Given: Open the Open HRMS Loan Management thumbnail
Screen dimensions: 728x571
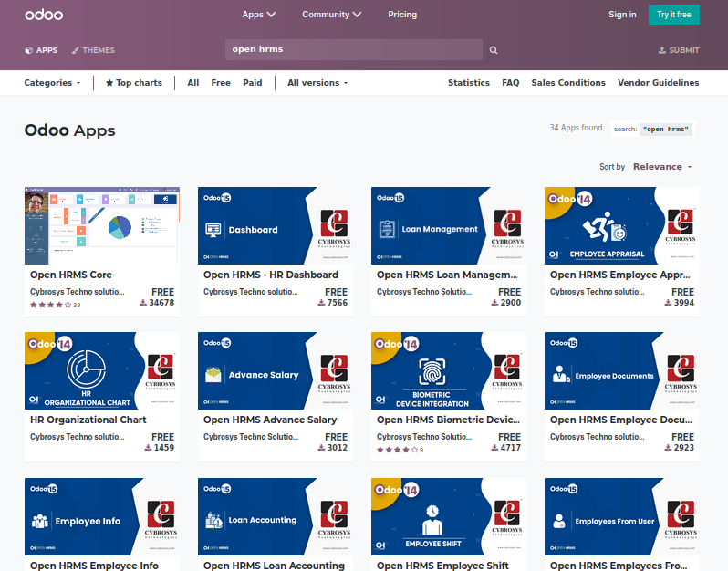Looking at the screenshot, I should pyautogui.click(x=449, y=225).
